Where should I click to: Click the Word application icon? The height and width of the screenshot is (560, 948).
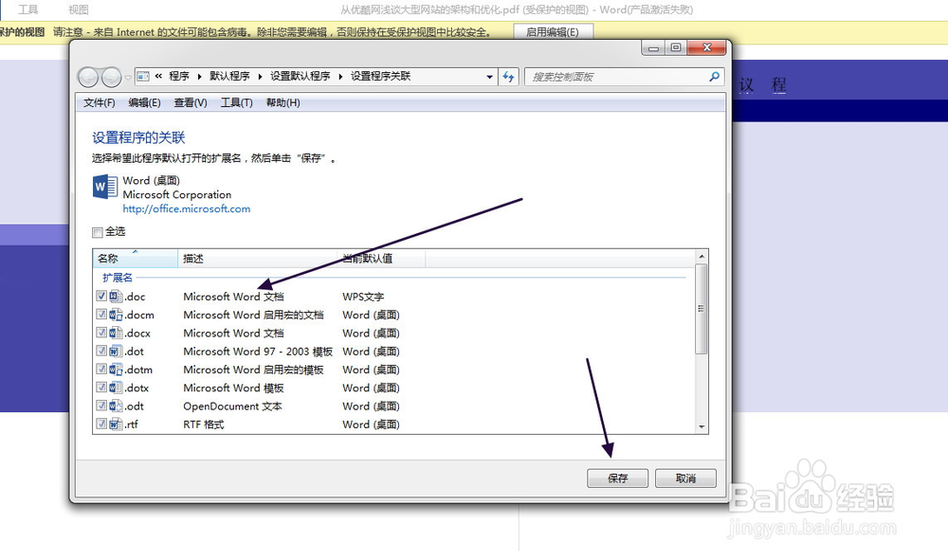[x=104, y=187]
